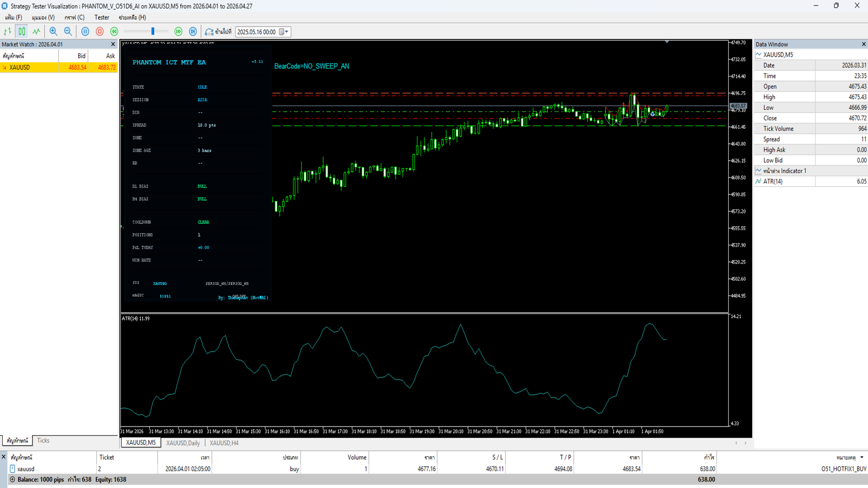The width and height of the screenshot is (868, 488).
Task: Switch to line chart display
Action: click(37, 32)
